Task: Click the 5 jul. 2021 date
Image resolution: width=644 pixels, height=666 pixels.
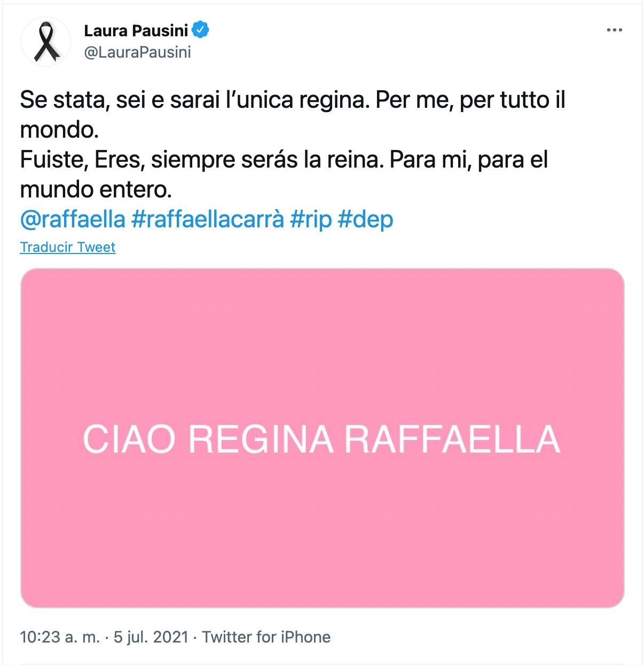Action: (x=151, y=637)
